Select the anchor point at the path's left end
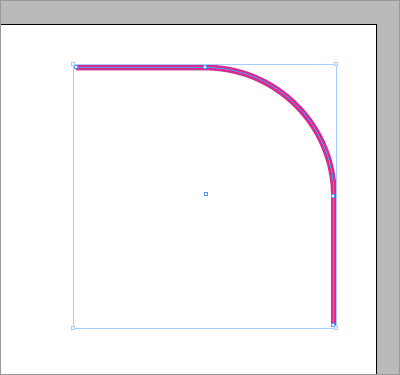This screenshot has height=375, width=400. (76, 67)
